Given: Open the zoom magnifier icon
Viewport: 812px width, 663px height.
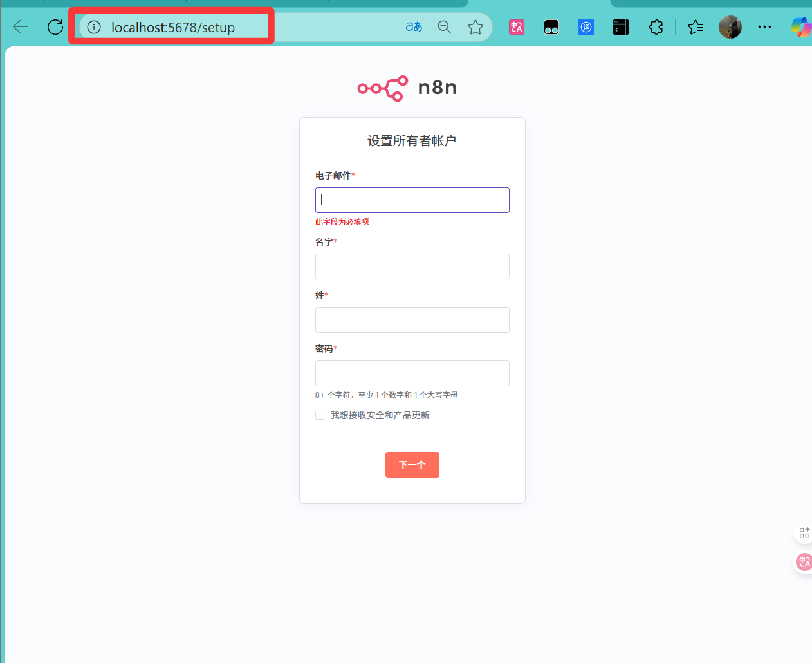Looking at the screenshot, I should pos(445,27).
